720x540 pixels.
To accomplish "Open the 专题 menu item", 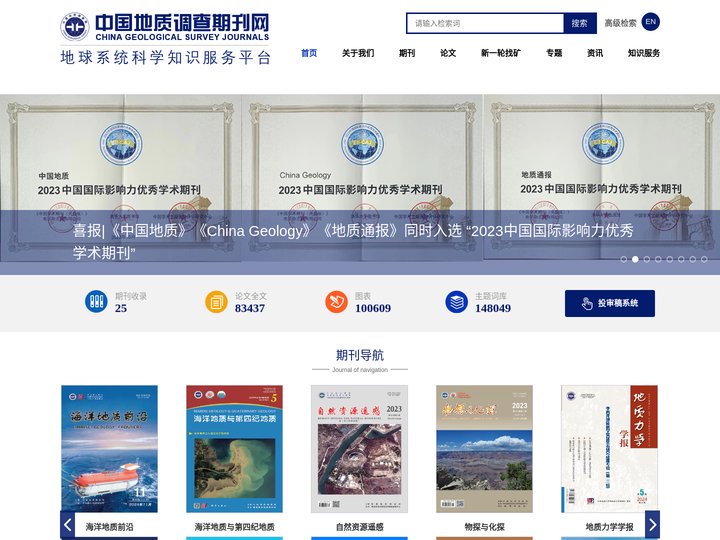I will (554, 53).
